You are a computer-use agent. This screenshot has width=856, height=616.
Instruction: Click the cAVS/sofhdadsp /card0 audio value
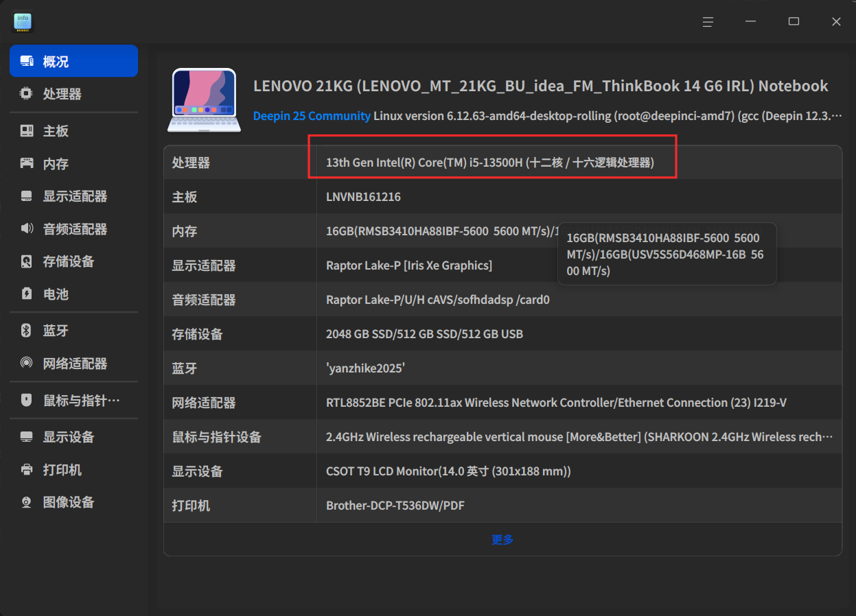(438, 300)
